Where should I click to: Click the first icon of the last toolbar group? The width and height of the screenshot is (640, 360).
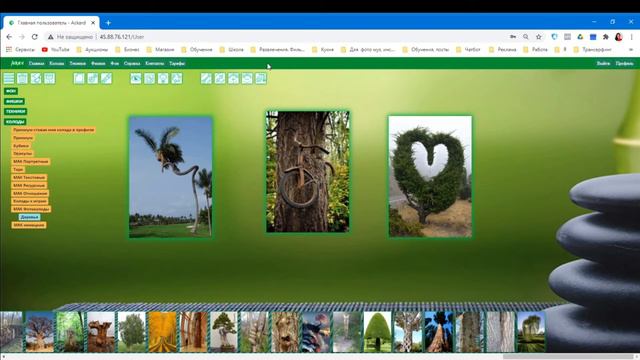tap(206, 78)
